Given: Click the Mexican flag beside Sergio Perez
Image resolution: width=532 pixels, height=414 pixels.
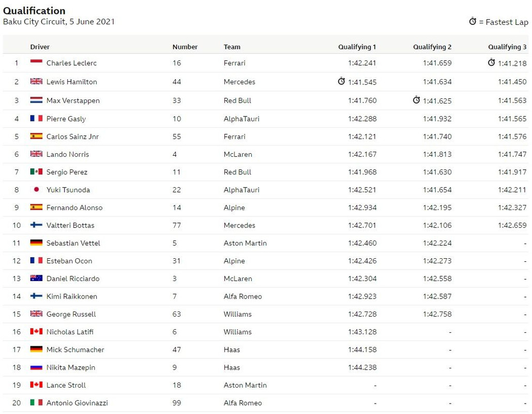Looking at the screenshot, I should pos(36,171).
